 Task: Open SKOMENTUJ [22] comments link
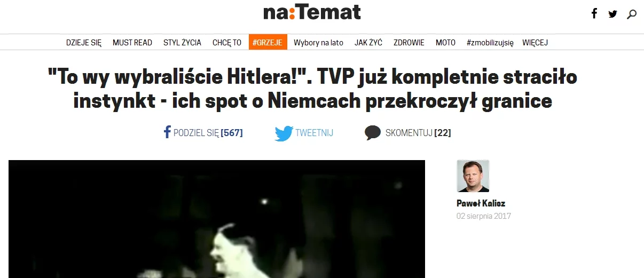tap(418, 133)
